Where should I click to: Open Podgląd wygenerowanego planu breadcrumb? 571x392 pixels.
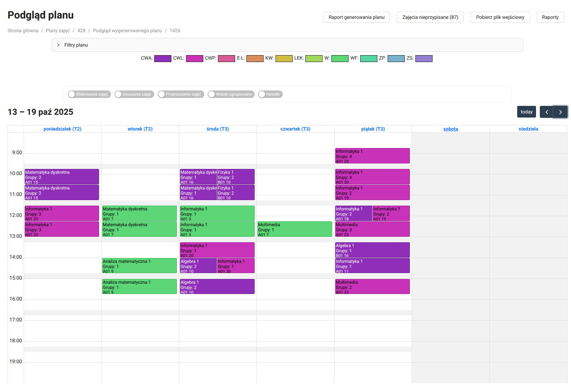127,30
